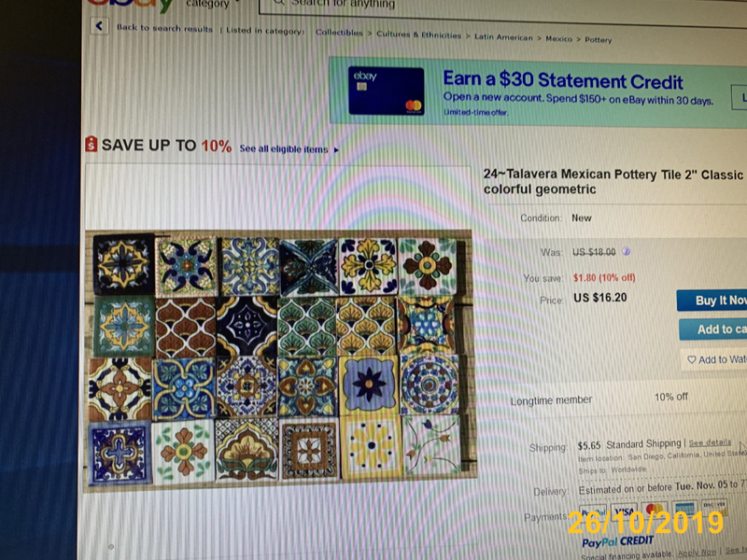The image size is (747, 560).
Task: Open Latin American breadcrumb category
Action: tap(503, 37)
